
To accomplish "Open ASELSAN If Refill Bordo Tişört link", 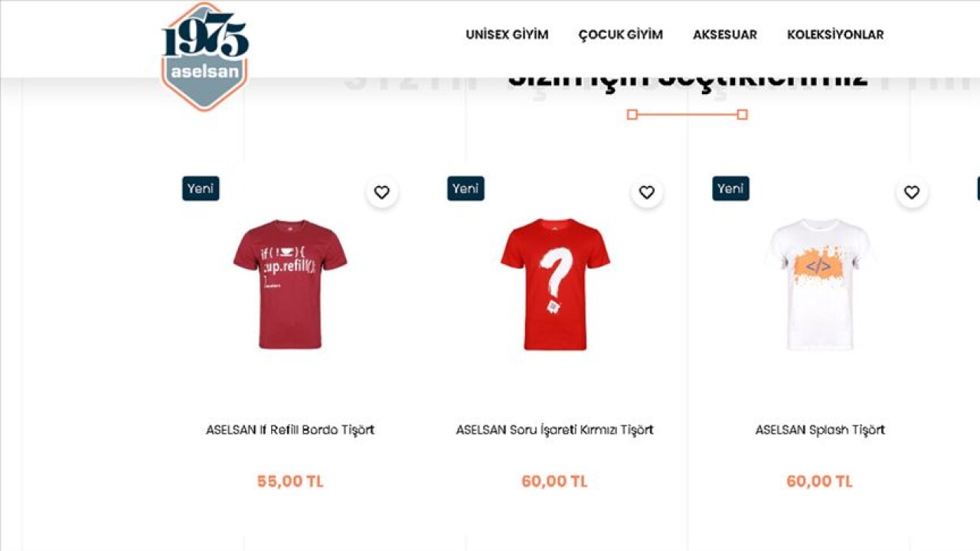I will click(x=290, y=429).
